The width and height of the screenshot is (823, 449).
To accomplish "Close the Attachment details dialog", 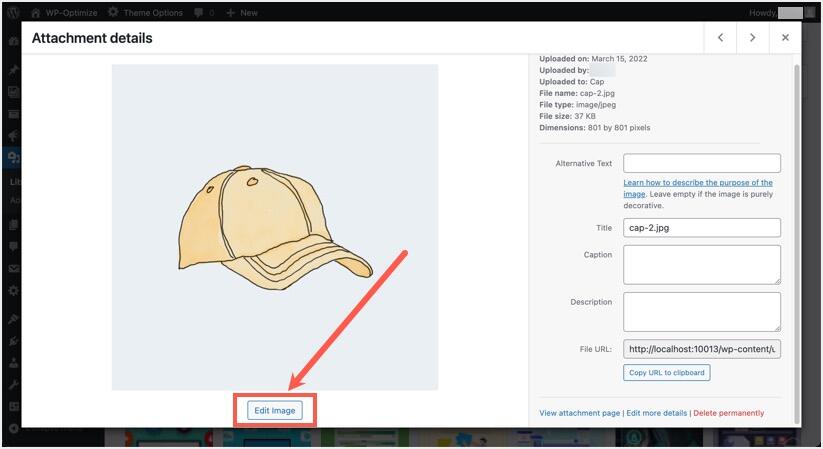I will [785, 37].
